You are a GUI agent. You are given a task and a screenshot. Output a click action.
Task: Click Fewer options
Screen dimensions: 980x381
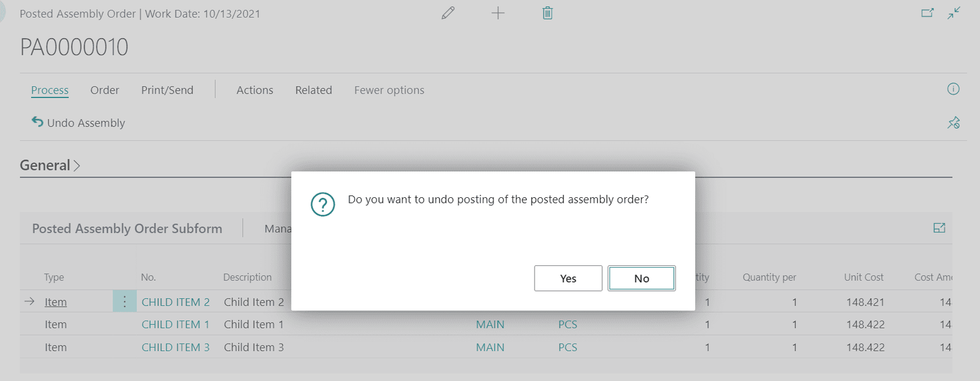pyautogui.click(x=389, y=90)
